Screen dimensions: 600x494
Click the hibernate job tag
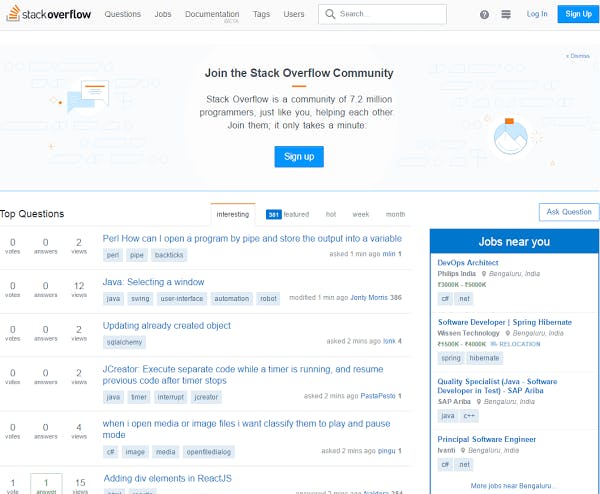pos(484,358)
